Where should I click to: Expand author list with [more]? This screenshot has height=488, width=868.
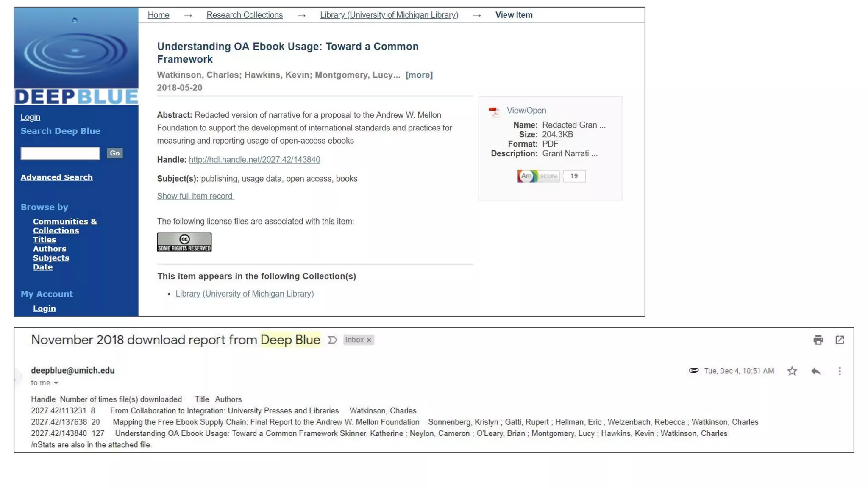coord(419,75)
